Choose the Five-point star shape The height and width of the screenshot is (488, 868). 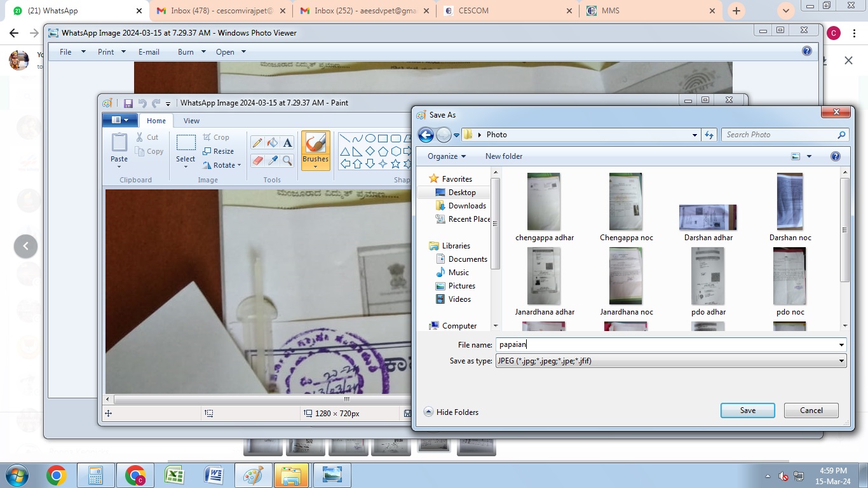tap(395, 164)
